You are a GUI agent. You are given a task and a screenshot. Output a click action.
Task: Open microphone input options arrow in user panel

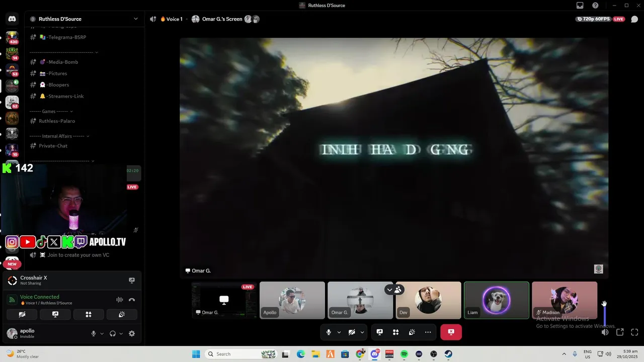[102, 333]
